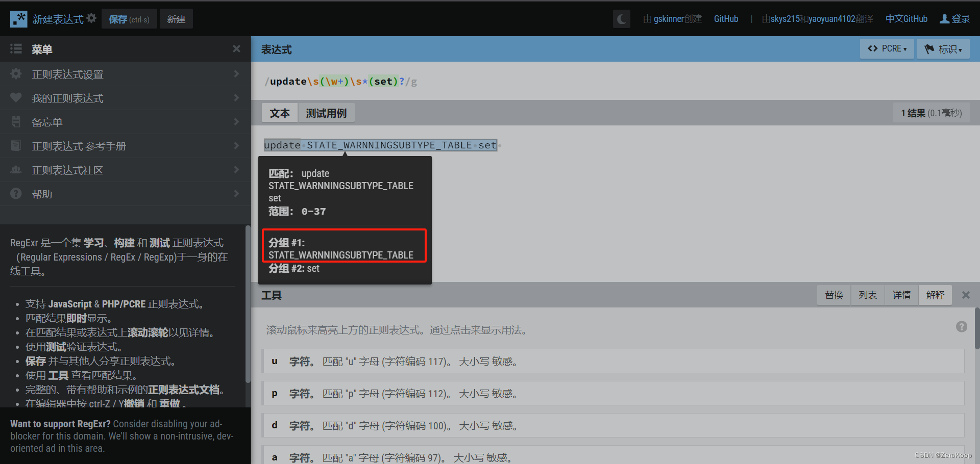This screenshot has height=464, width=980.
Task: Select the 列表 tool tab
Action: point(868,295)
